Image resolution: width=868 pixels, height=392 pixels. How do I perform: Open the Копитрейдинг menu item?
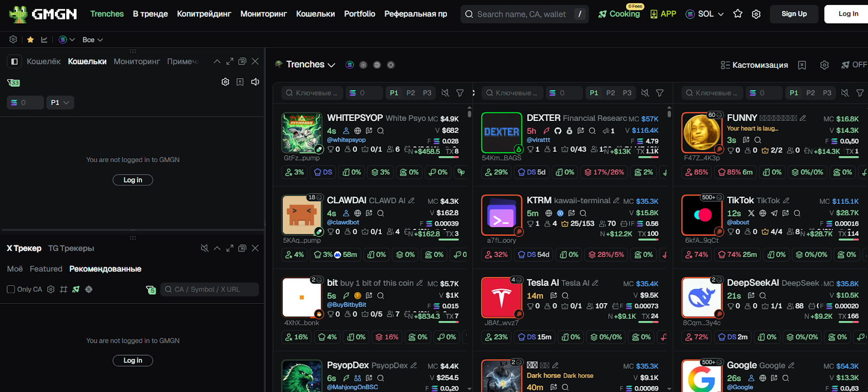coord(204,14)
